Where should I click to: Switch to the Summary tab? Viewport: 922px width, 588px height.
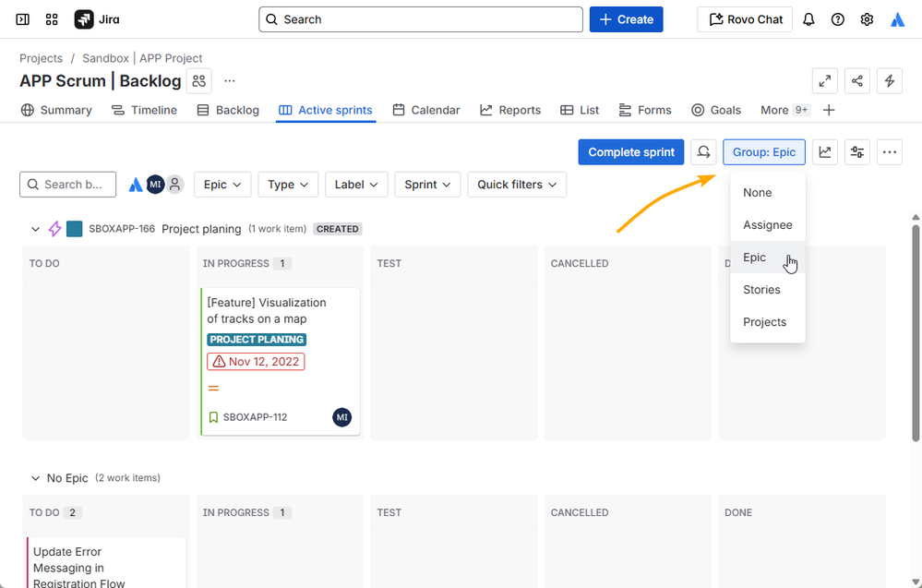pos(56,110)
